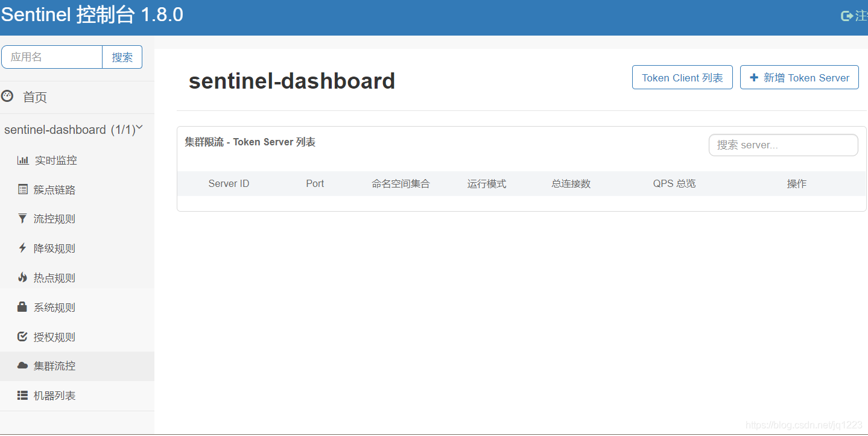Go to 降级规则 page
This screenshot has height=436, width=868.
tap(77, 248)
